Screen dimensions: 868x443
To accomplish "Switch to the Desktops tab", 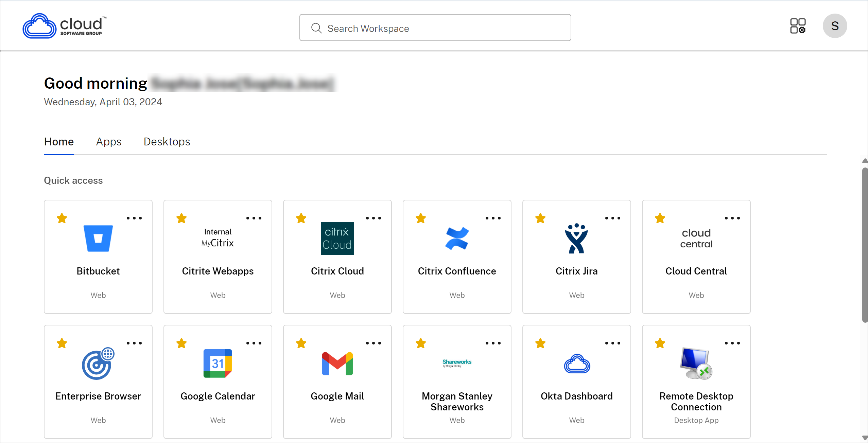I will [x=167, y=142].
